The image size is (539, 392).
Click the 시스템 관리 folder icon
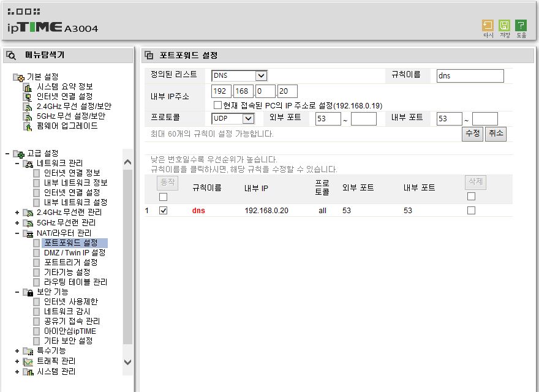[28, 372]
